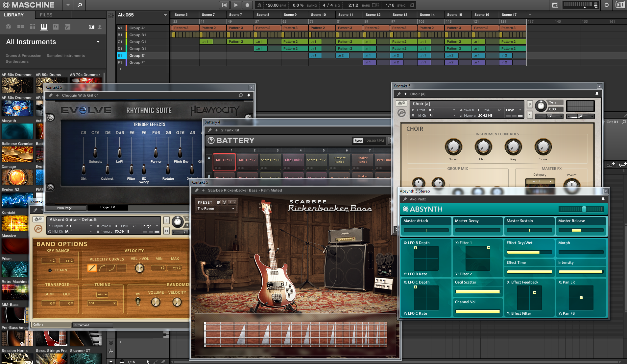Select the FX browser icon in Library
This screenshot has height=364, width=627.
click(x=56, y=27)
